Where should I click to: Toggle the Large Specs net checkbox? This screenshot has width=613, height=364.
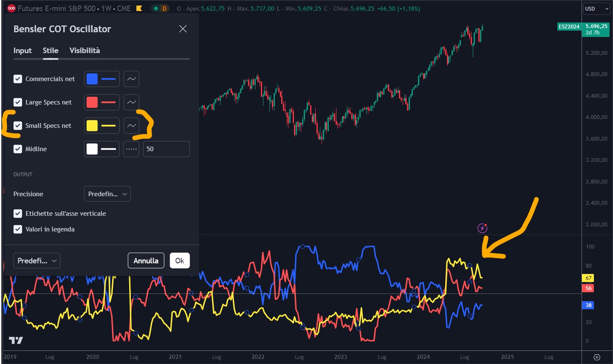(18, 102)
